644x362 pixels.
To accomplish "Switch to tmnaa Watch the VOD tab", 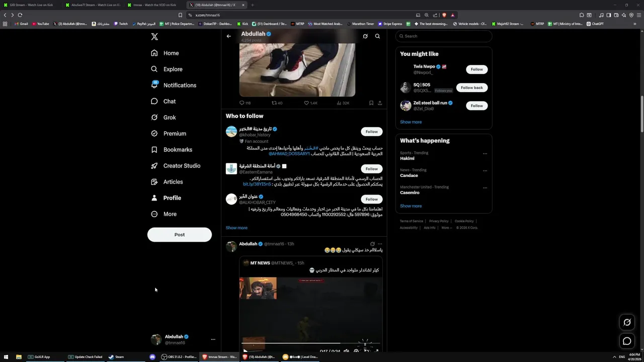I will (x=155, y=5).
